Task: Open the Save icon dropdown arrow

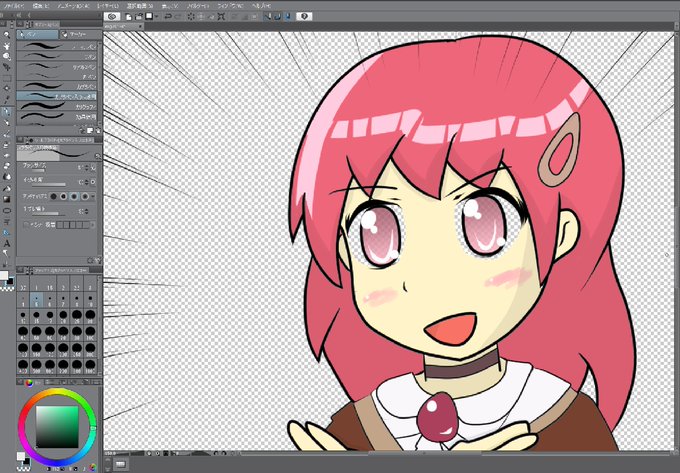Action: point(156,16)
